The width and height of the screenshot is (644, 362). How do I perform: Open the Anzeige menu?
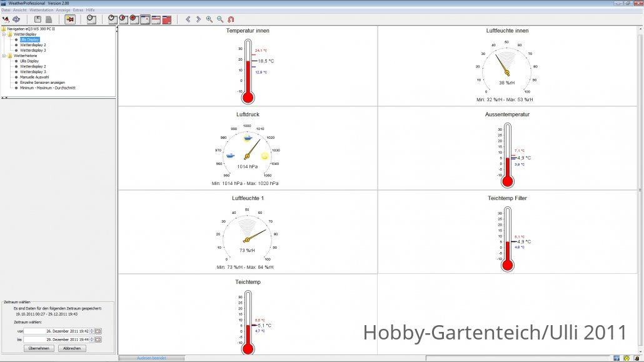(x=63, y=10)
